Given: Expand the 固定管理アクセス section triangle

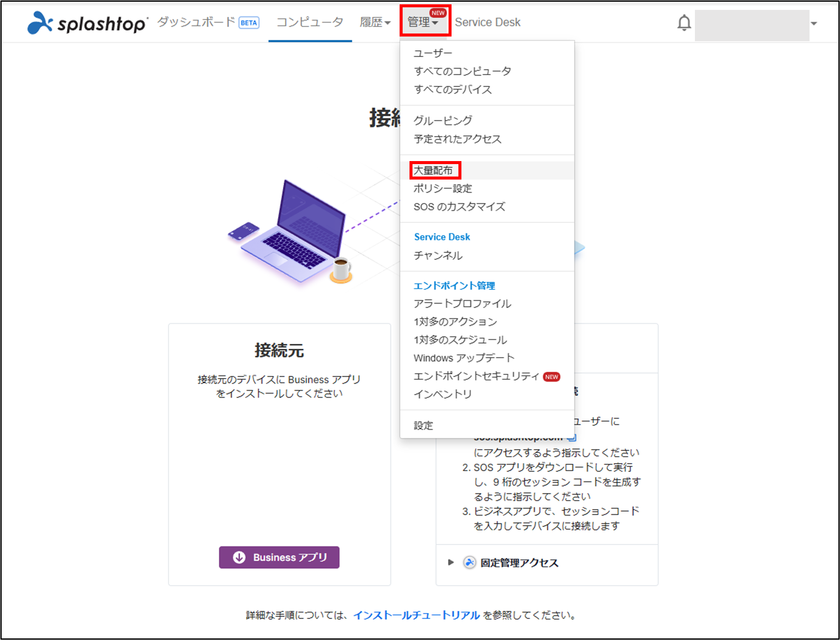Looking at the screenshot, I should coord(451,562).
